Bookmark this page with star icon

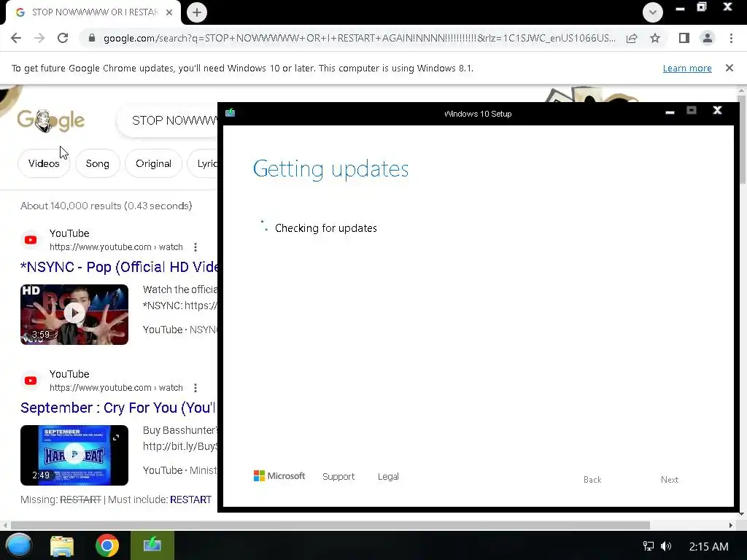pos(655,38)
